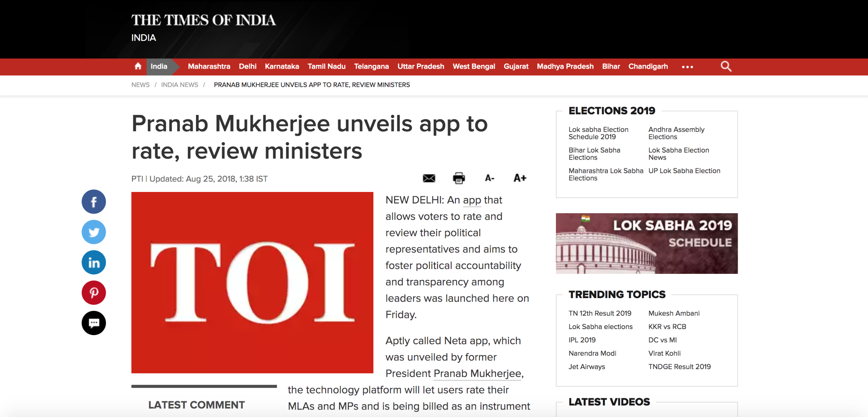Share article via Twitter icon
Screen dimensions: 868x417
(94, 232)
